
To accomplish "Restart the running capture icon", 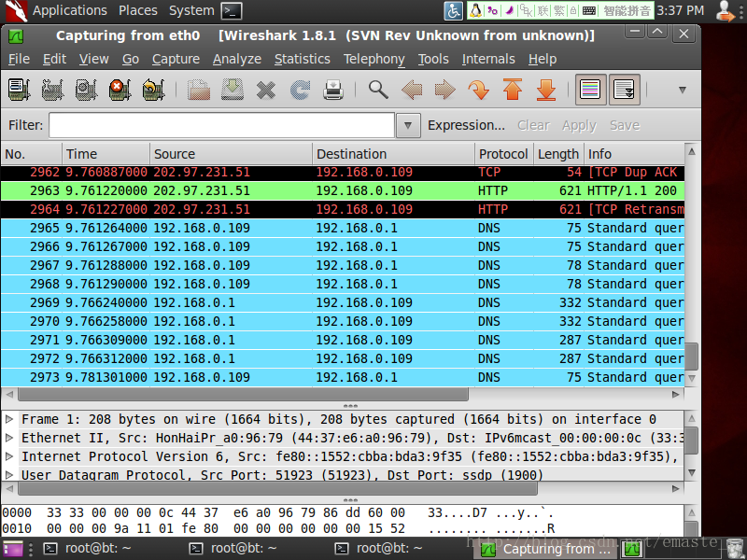I will pyautogui.click(x=153, y=90).
